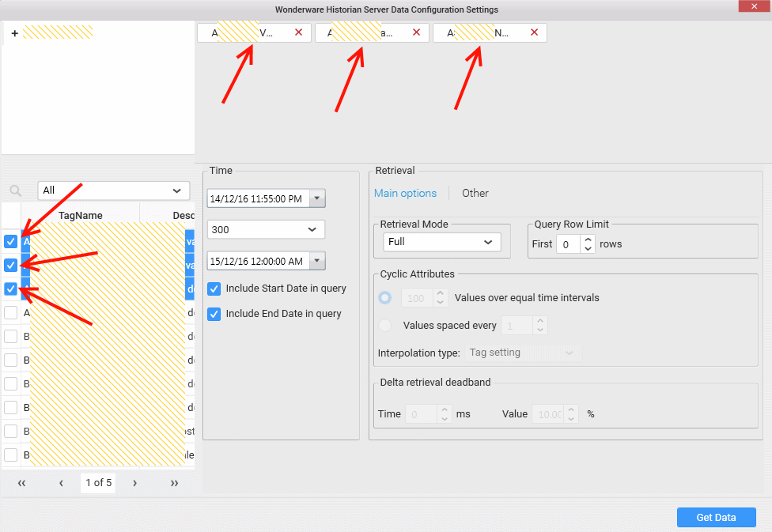Increase the deadband Value percentage
This screenshot has height=532, width=772.
coord(571,409)
